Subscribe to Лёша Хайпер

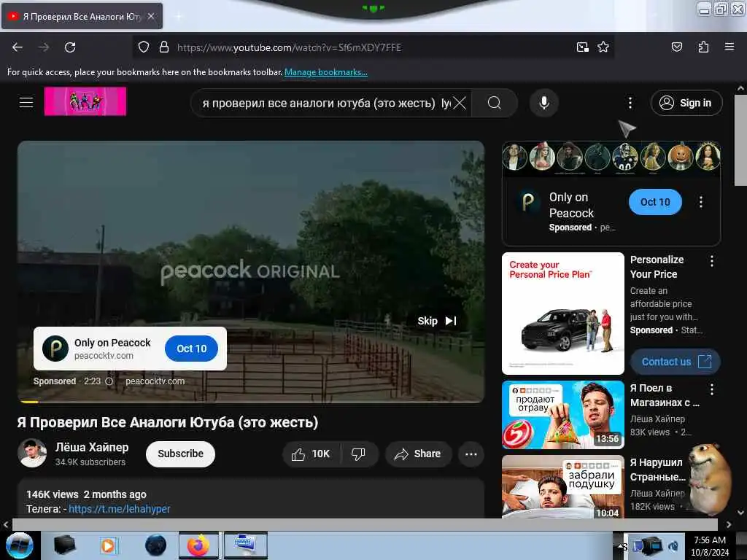click(x=181, y=454)
